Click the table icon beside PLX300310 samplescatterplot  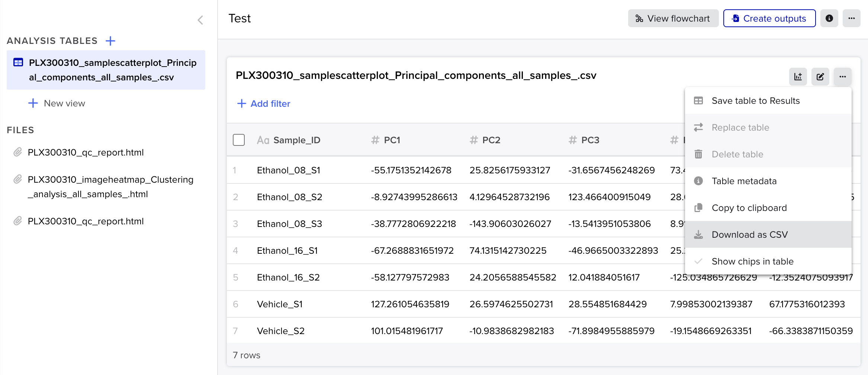click(x=18, y=62)
